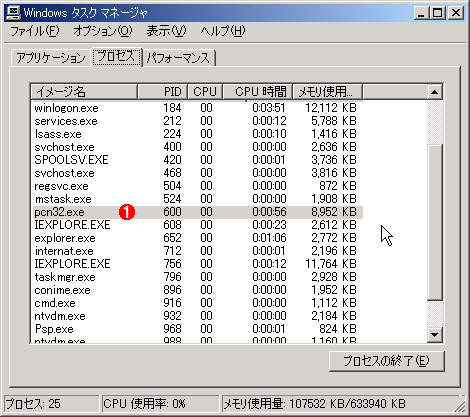The height and width of the screenshot is (417, 470).
Task: Minimize the Task Manager window
Action: point(421,13)
